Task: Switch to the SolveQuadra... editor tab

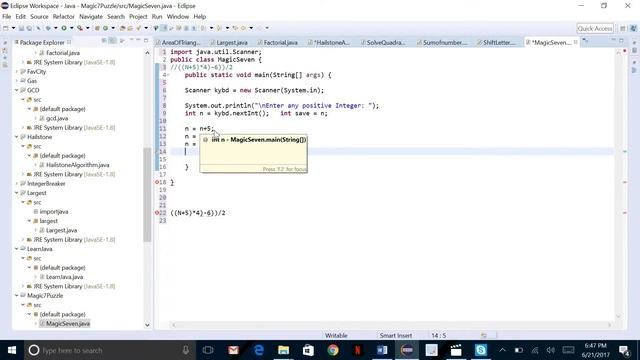Action: (x=386, y=42)
